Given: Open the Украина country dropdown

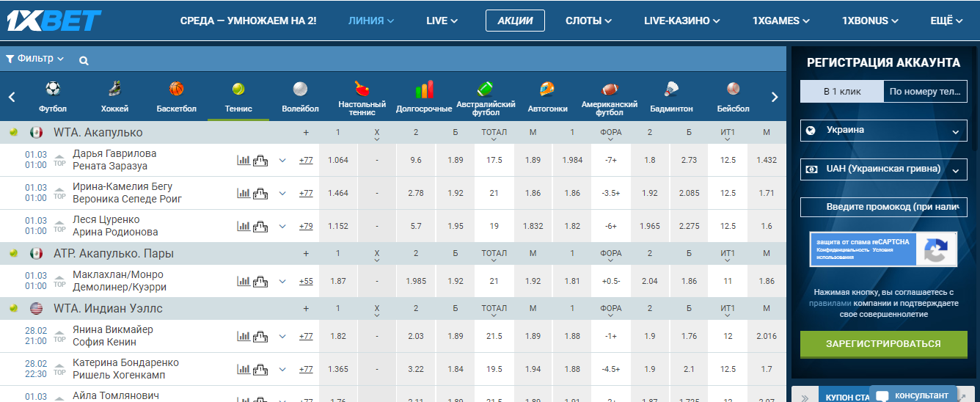Looking at the screenshot, I should pos(883,131).
